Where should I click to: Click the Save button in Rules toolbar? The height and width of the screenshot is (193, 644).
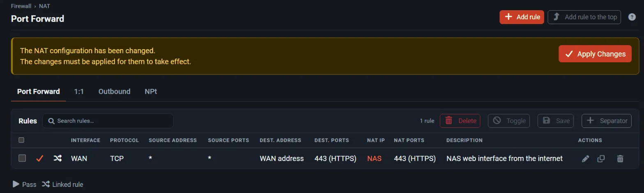point(556,121)
